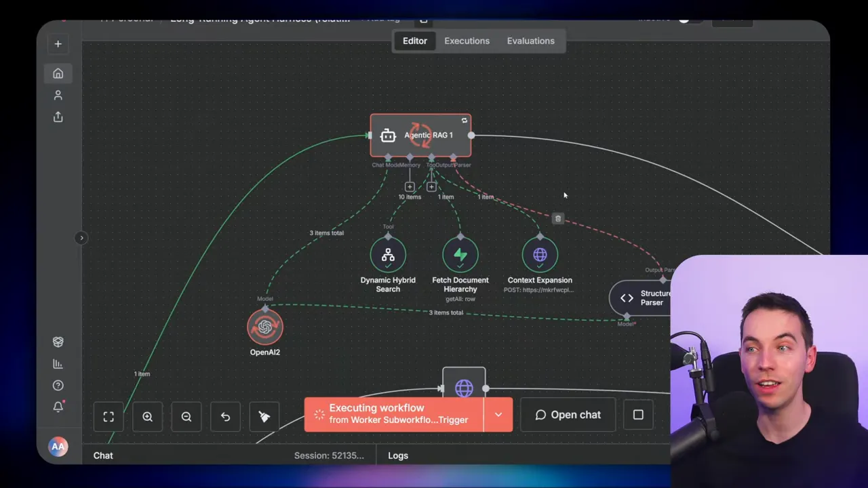Zoom out using the magnifier minus icon

click(186, 416)
